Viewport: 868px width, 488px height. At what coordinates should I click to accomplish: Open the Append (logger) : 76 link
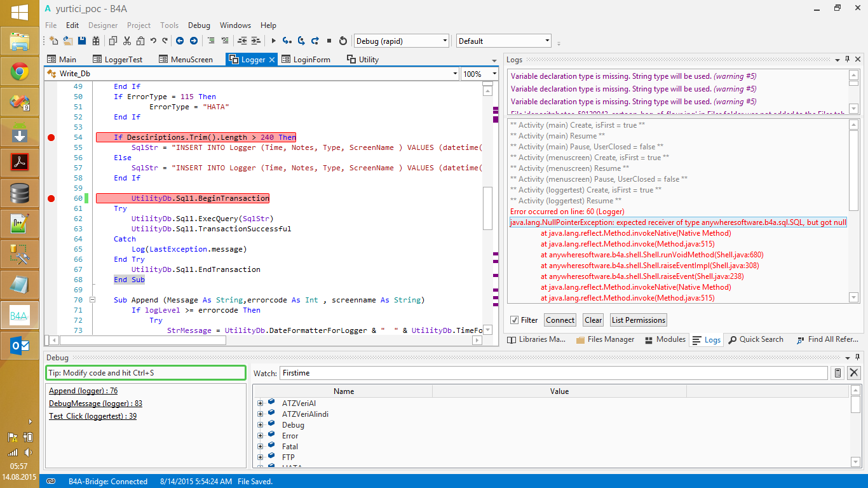(x=83, y=391)
